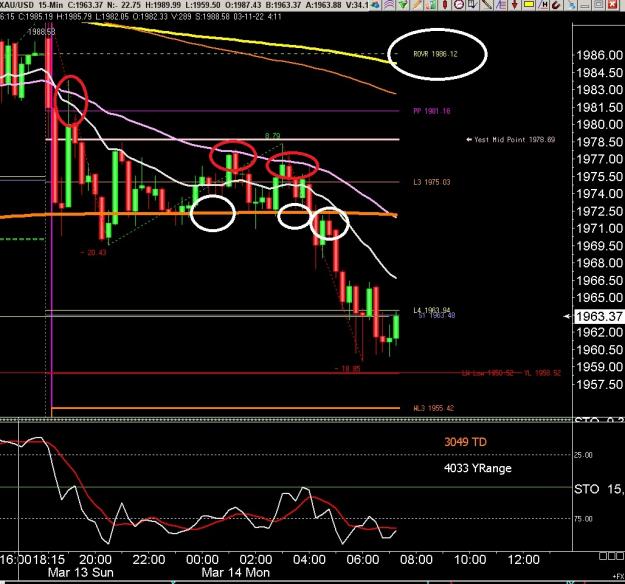The image size is (625, 584).
Task: Close the chart with red X button
Action: (x=612, y=4)
